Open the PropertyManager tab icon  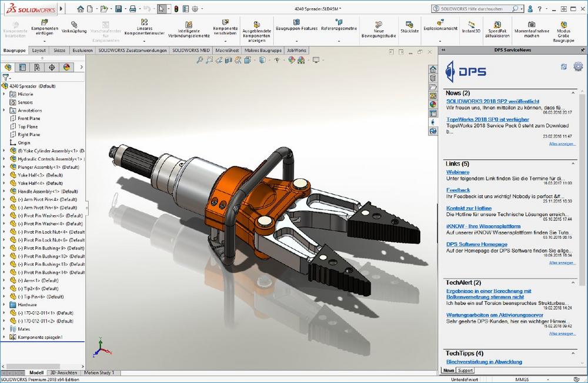coord(22,67)
